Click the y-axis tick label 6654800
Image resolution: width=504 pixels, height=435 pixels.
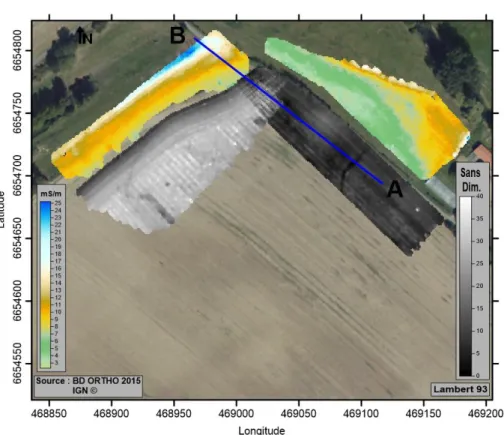[17, 50]
